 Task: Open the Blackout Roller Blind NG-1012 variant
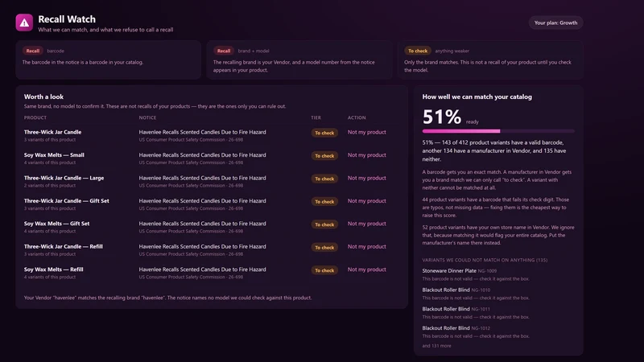(456, 328)
